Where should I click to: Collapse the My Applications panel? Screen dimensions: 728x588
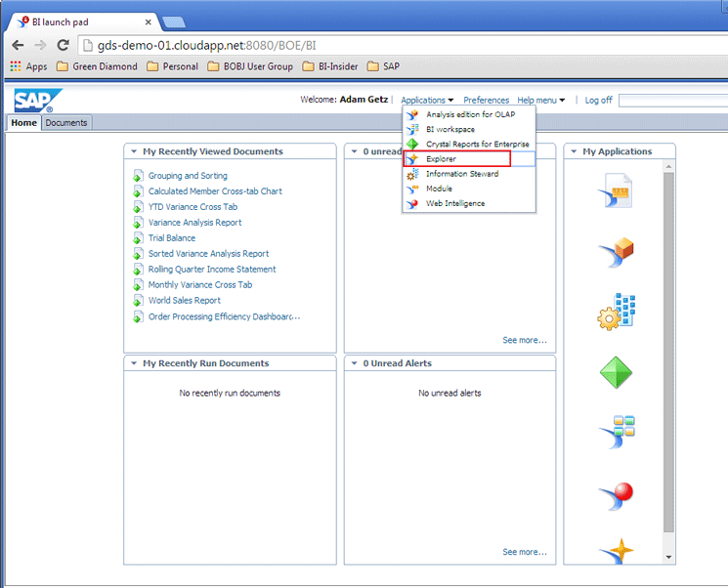pyautogui.click(x=575, y=151)
